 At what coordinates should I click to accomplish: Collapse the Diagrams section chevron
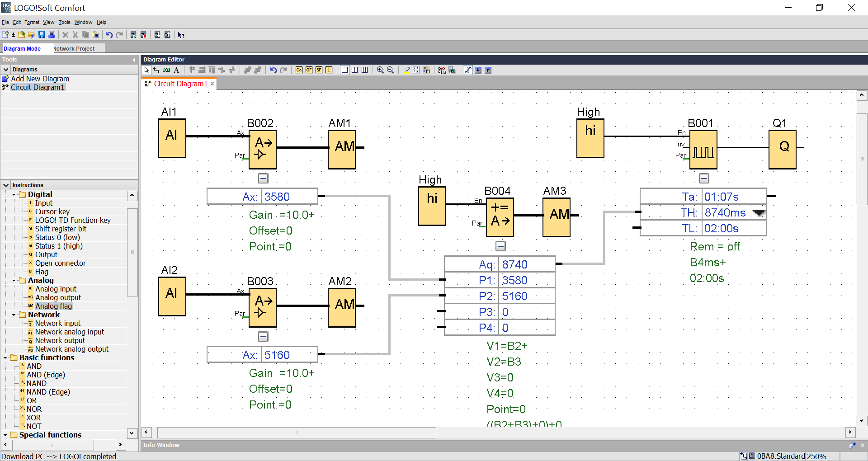point(6,70)
